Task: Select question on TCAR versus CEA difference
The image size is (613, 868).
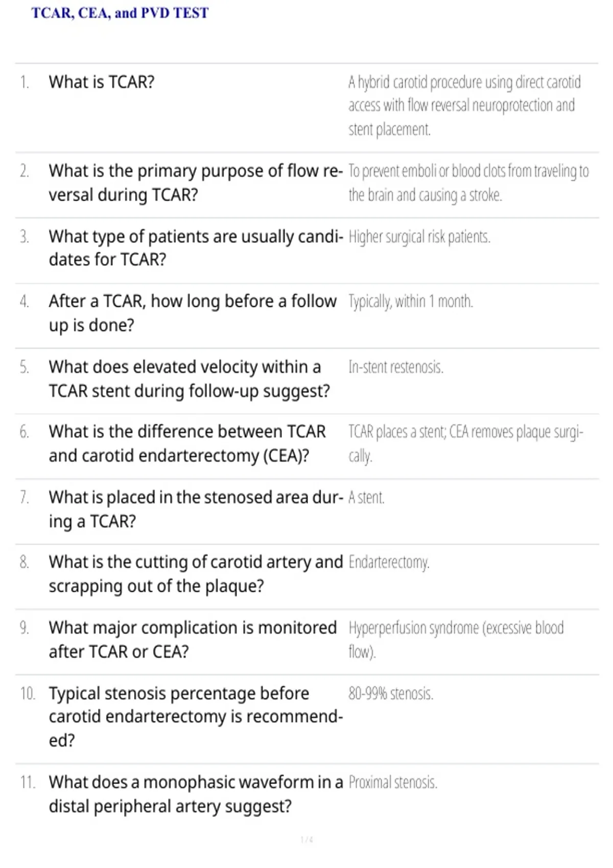Action: (x=187, y=443)
